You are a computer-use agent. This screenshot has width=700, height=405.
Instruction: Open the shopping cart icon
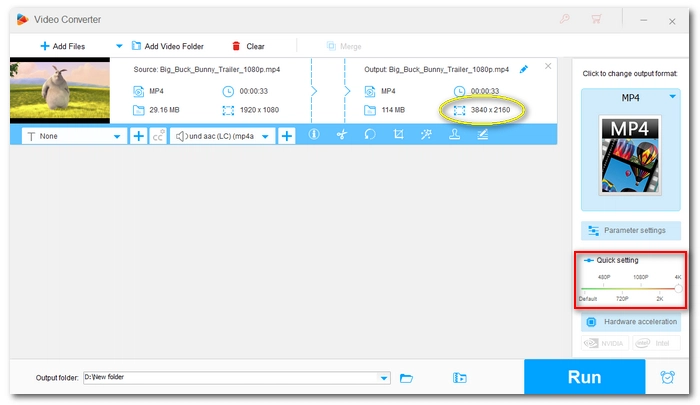pyautogui.click(x=596, y=19)
